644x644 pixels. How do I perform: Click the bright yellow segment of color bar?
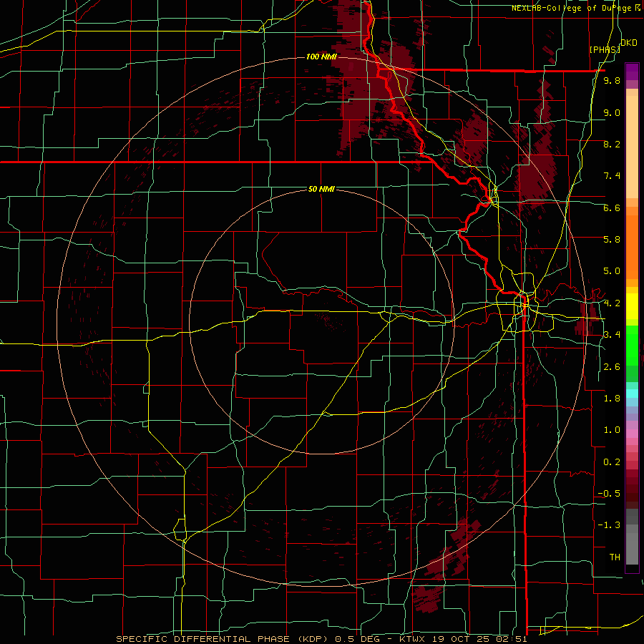pos(632,306)
